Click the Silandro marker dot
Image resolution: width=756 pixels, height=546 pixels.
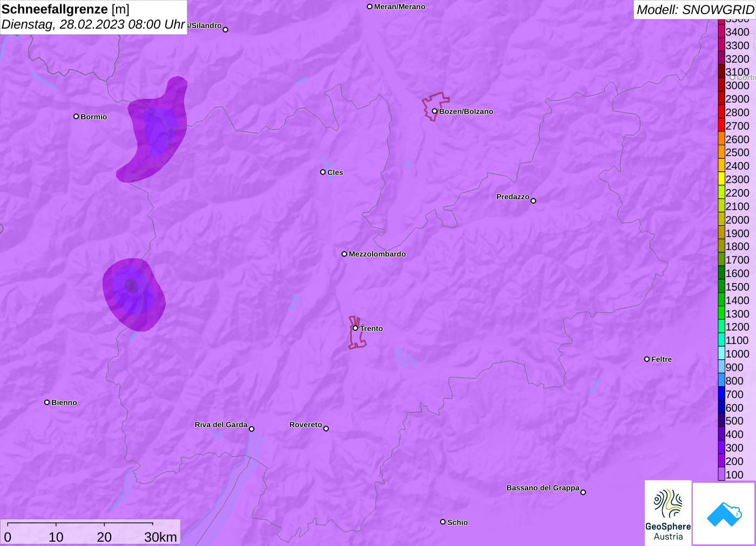(x=225, y=30)
